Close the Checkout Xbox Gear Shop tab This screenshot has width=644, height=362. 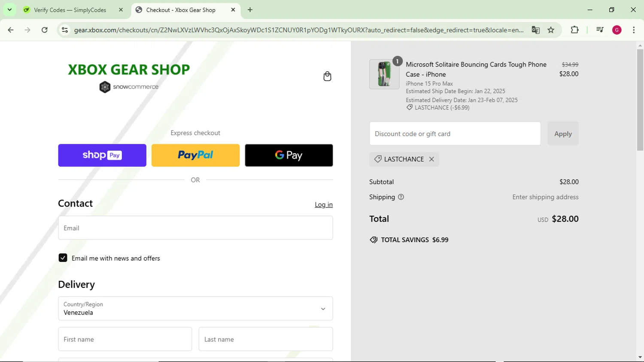(x=233, y=10)
